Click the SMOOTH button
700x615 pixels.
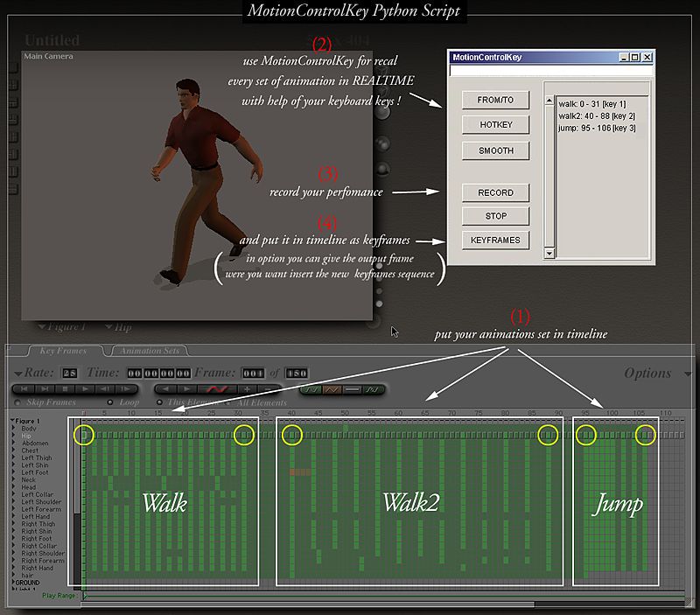click(495, 150)
